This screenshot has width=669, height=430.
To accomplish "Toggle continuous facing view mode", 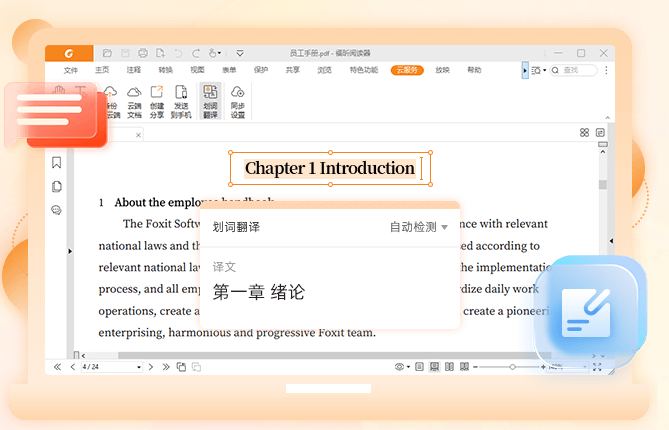I will 464,366.
